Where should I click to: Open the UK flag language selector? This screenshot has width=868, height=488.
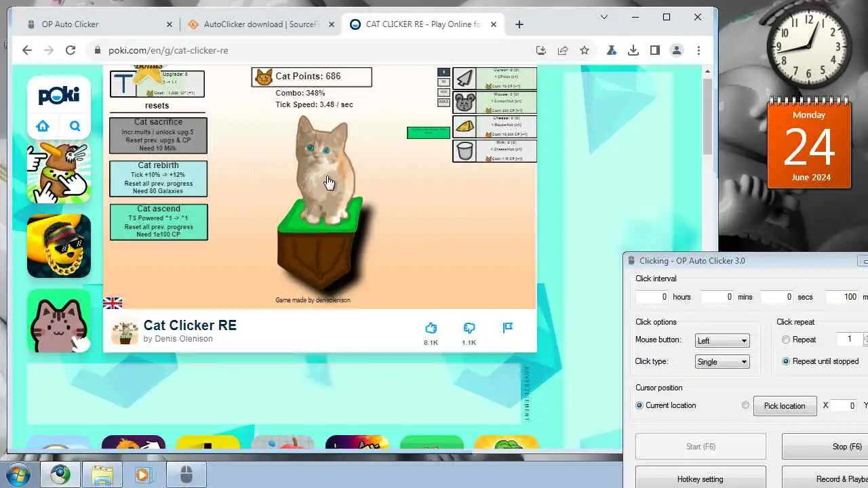pos(113,303)
